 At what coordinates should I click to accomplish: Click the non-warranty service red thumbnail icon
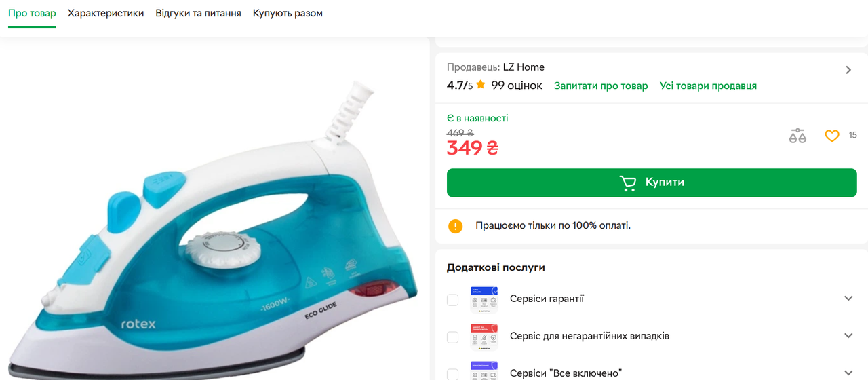pyautogui.click(x=484, y=336)
